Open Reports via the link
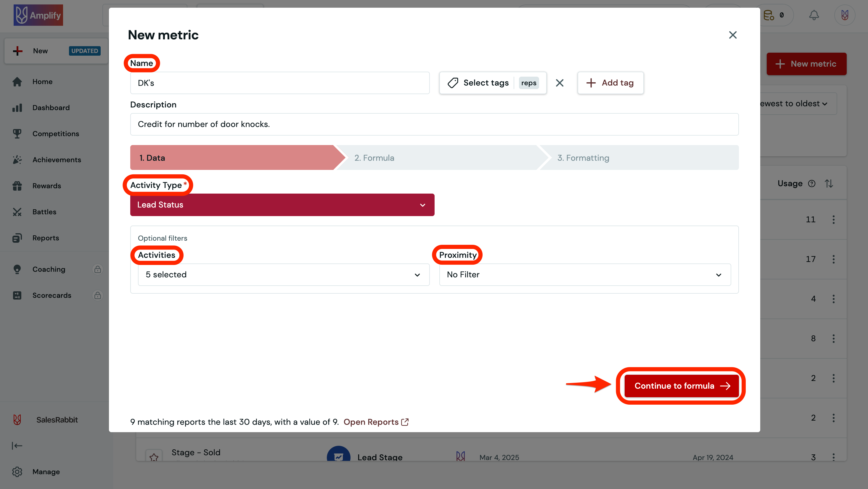The height and width of the screenshot is (489, 868). 371,422
